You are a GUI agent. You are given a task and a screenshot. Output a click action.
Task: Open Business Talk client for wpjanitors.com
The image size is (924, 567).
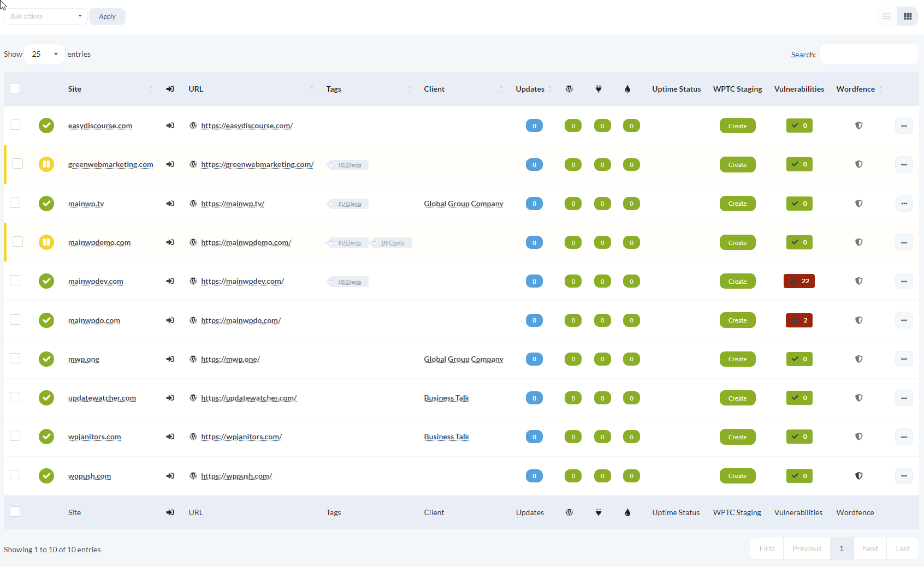tap(447, 437)
